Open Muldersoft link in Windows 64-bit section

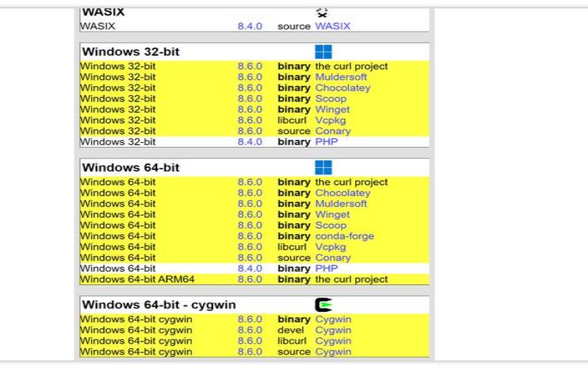341,204
